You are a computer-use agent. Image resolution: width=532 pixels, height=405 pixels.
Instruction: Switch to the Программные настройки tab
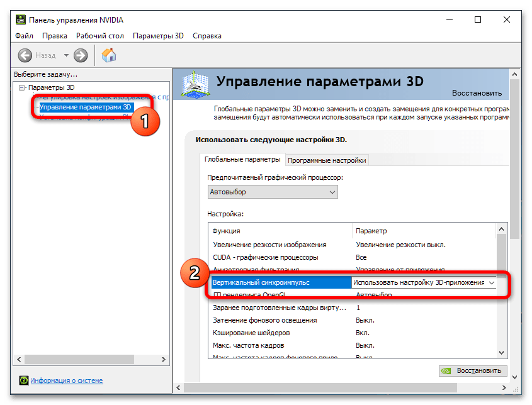(x=327, y=160)
